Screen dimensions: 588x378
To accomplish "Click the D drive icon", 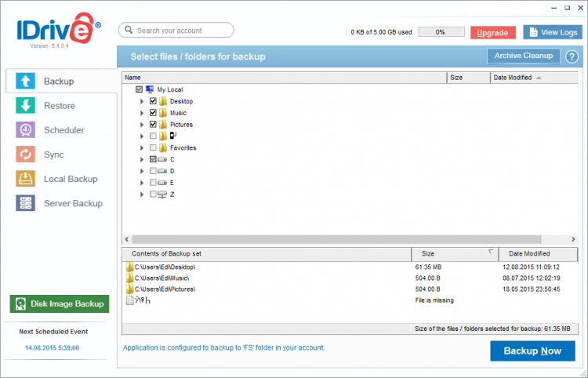I will 162,171.
